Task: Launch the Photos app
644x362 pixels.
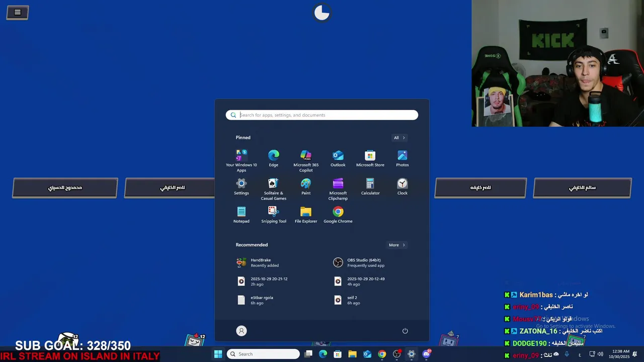Action: (403, 158)
